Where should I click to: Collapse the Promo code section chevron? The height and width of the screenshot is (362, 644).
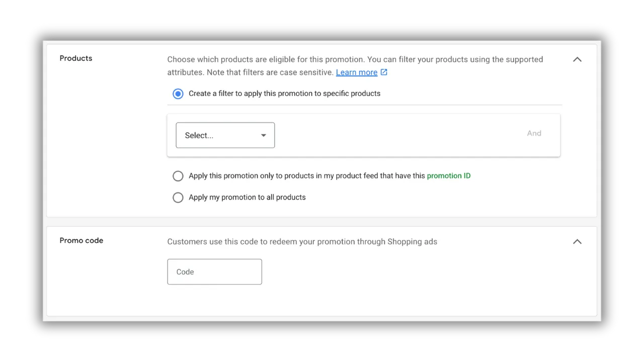[x=577, y=242]
